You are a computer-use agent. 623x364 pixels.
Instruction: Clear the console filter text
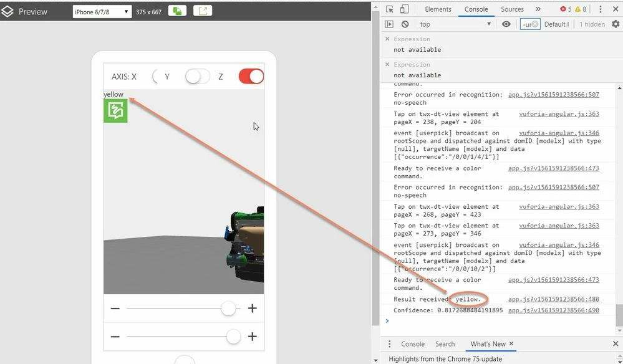pyautogui.click(x=535, y=24)
